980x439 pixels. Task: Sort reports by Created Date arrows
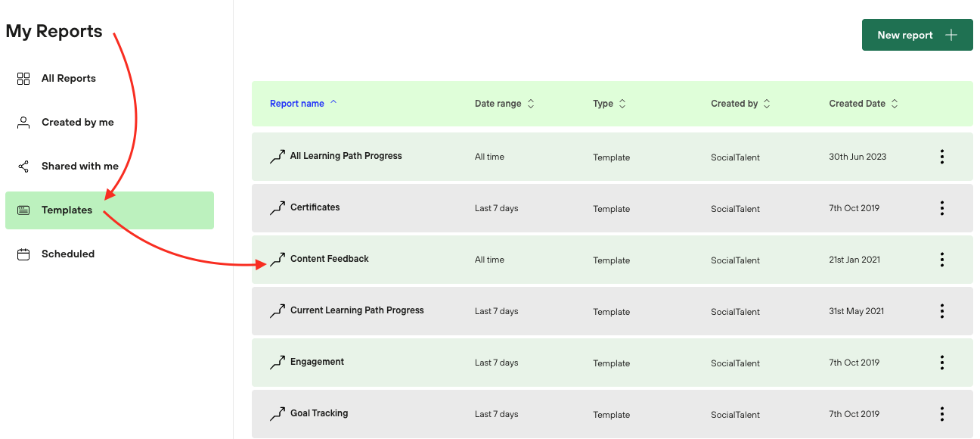[x=895, y=104]
